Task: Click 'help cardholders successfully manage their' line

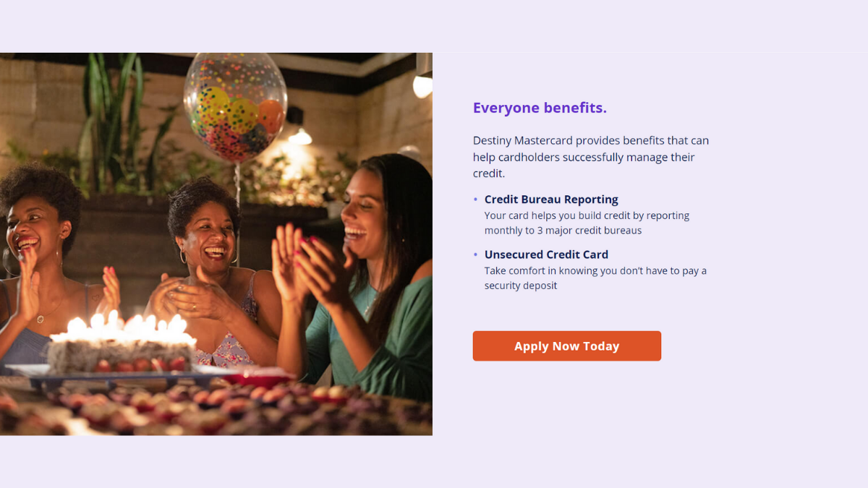Action: [x=584, y=157]
